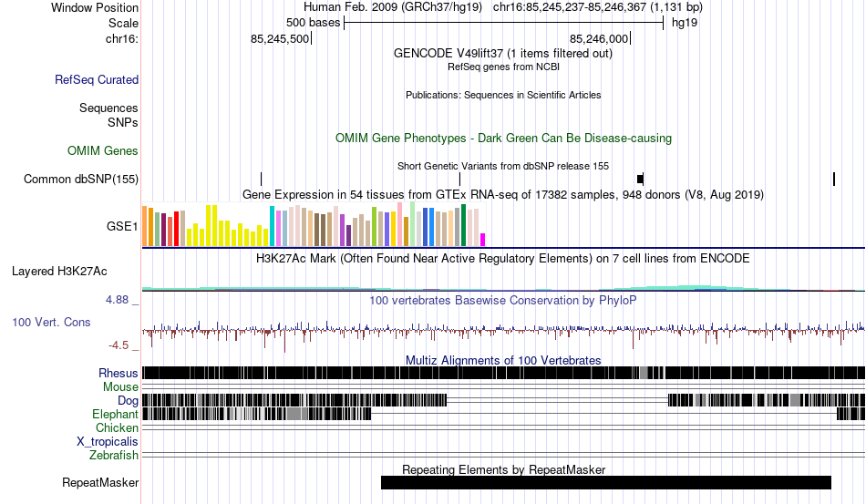Click 100 vertebrates Basewise Conservation by PhyloP title

tap(503, 300)
